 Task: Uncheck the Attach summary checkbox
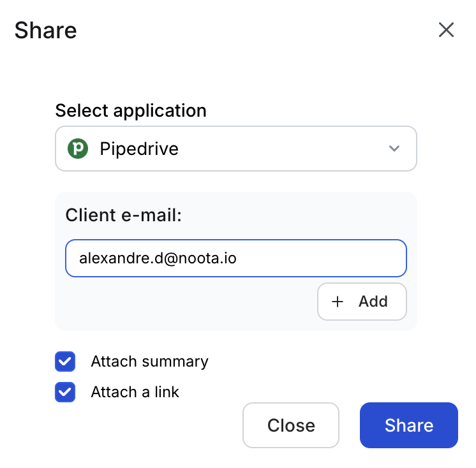point(65,362)
